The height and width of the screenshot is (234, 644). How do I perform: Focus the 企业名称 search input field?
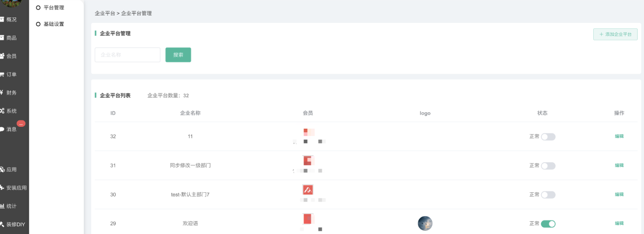[128, 55]
